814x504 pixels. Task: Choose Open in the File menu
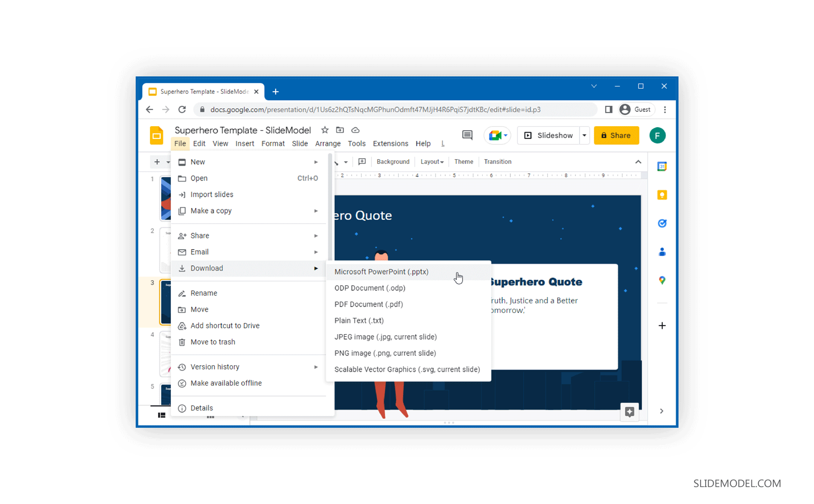pyautogui.click(x=249, y=178)
